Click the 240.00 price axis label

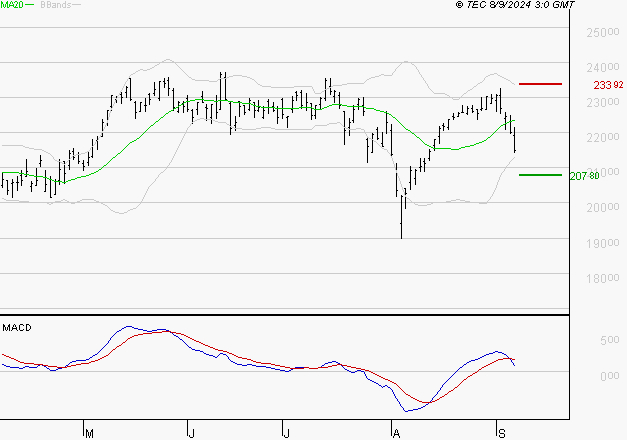pos(603,67)
